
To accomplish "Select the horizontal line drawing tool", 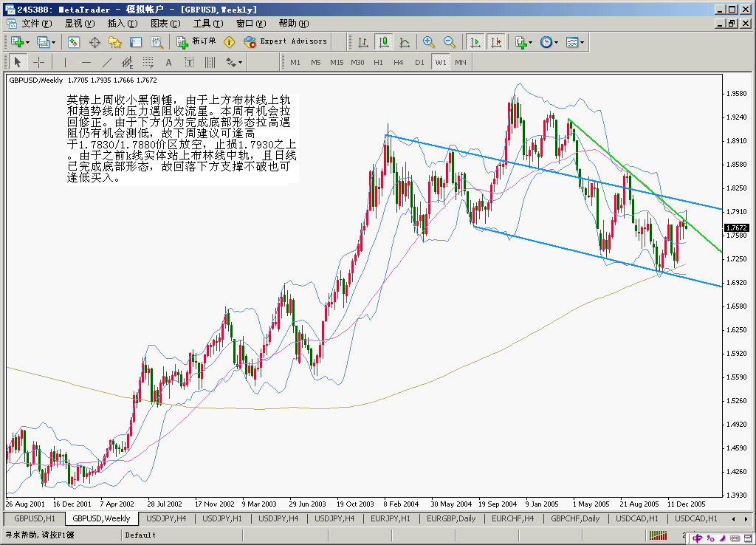I will point(86,62).
